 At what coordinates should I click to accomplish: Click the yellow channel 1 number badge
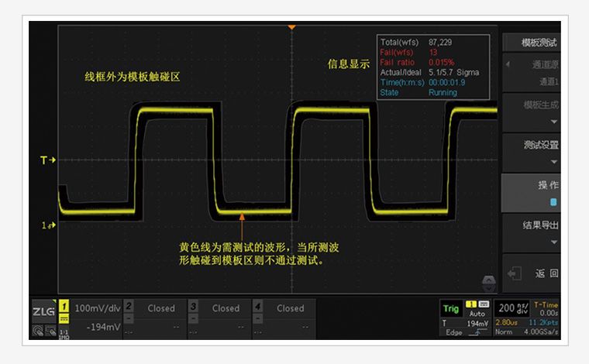pos(64,307)
